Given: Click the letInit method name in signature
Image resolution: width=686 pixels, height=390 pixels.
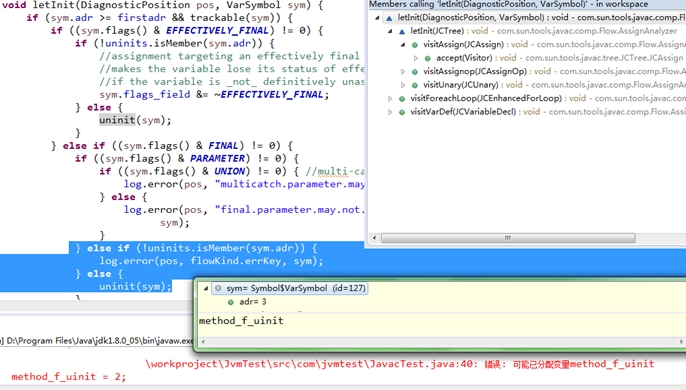Looking at the screenshot, I should click(54, 5).
